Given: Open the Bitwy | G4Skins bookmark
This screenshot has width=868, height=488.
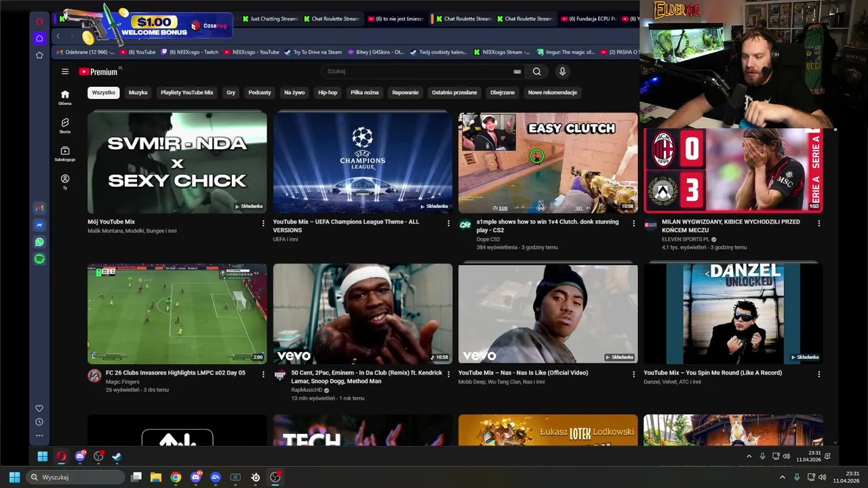Looking at the screenshot, I should click(x=376, y=52).
